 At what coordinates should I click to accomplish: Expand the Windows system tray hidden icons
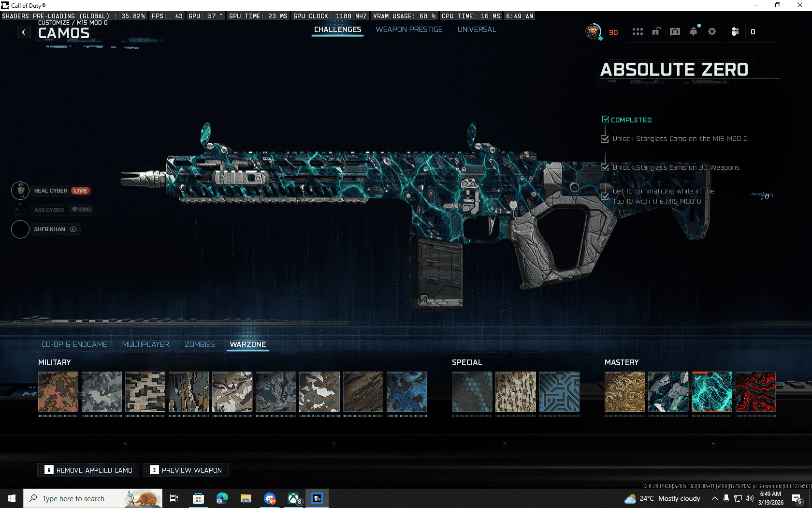[714, 498]
